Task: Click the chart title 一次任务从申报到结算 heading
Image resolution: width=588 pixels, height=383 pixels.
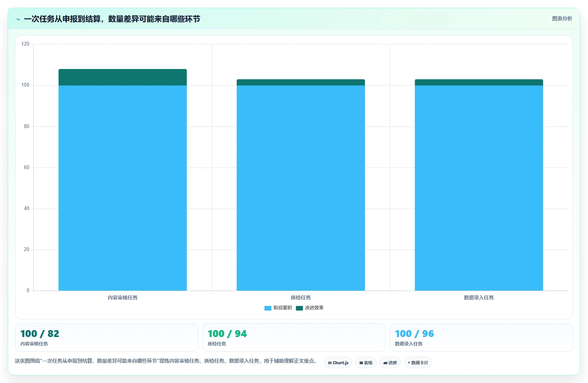Action: [x=112, y=19]
